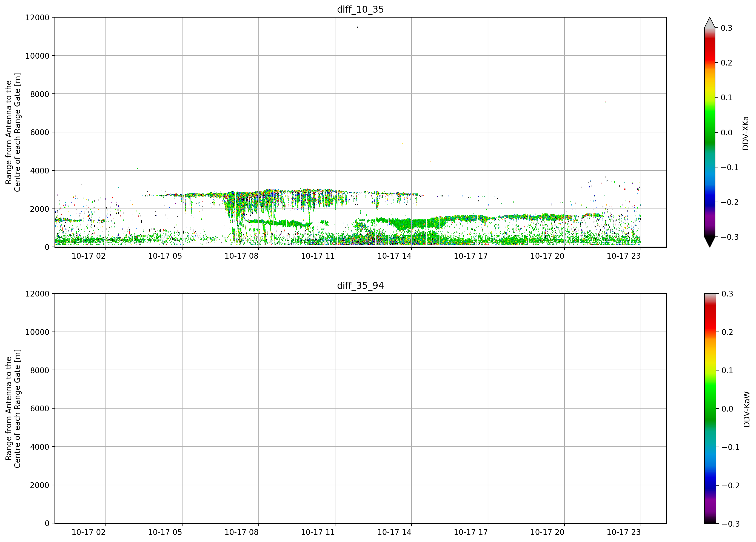Viewport: 756px width, 542px height.
Task: Click the "0.2" tick on DDV-KaW colorbar
Action: pos(727,332)
